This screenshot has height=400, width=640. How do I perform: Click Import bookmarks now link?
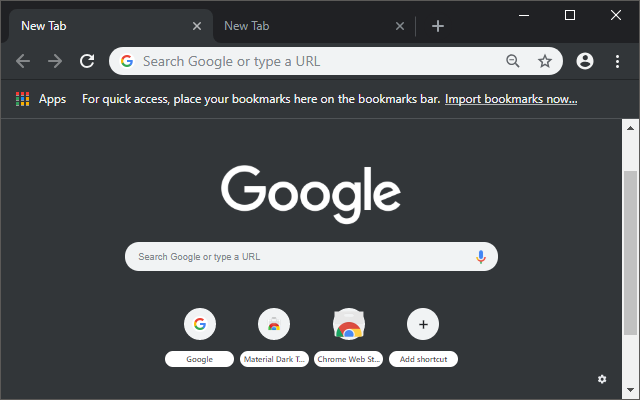[511, 99]
